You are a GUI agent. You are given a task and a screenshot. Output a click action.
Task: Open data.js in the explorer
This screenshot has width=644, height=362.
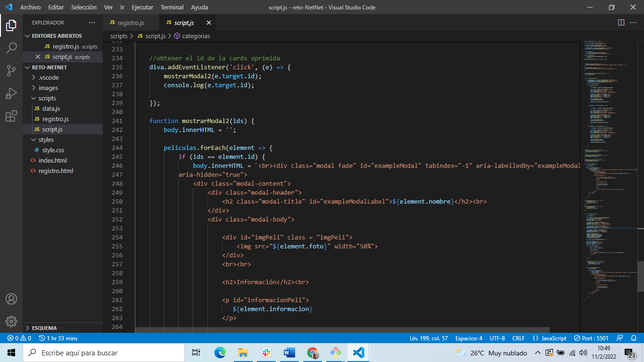[x=63, y=108]
